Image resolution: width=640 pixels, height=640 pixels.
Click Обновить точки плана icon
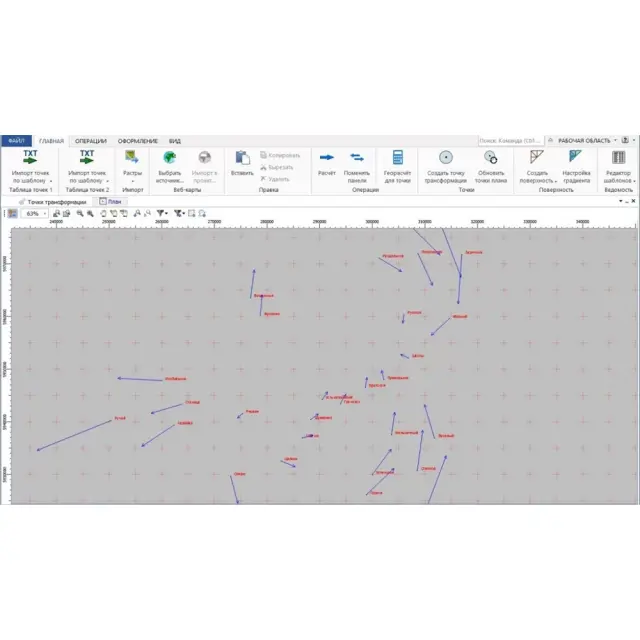pyautogui.click(x=491, y=158)
